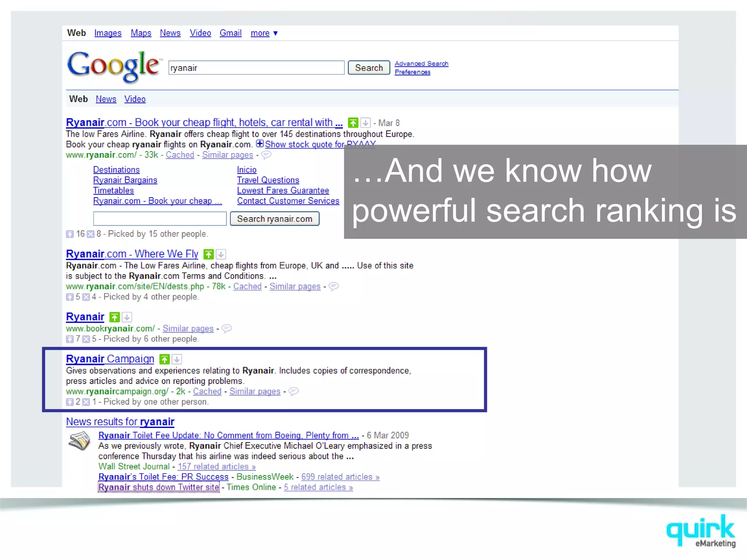Promote the Ryanair Campaign result

165,359
